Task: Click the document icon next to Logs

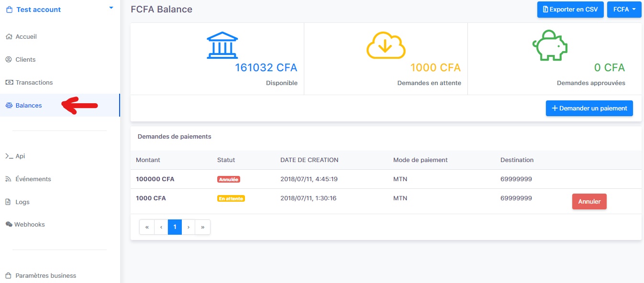Action: point(8,202)
